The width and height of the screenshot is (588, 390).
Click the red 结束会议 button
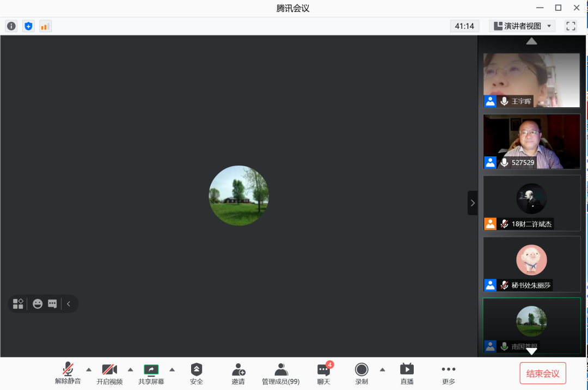(543, 374)
